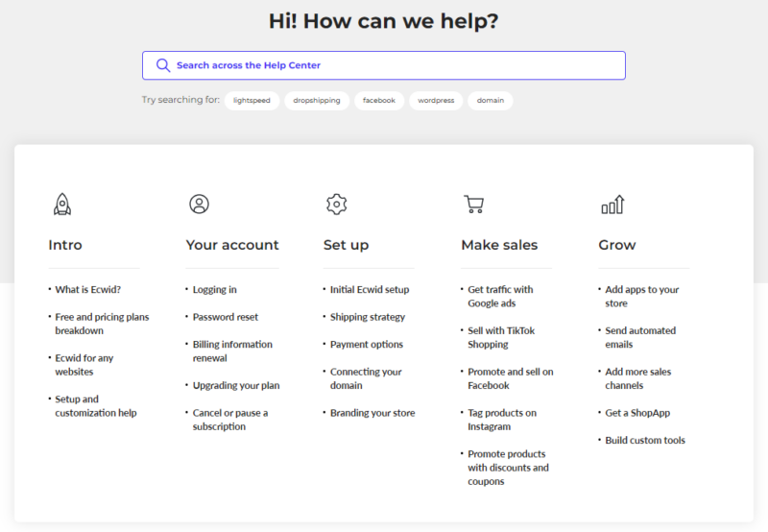Click the gear Set up icon
The width and height of the screenshot is (768, 532).
[x=337, y=204]
